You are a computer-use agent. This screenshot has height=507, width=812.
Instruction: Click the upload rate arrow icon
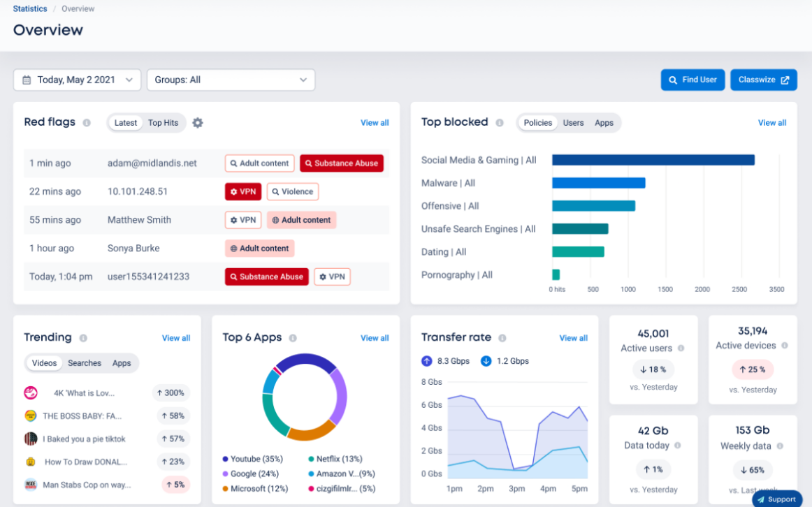click(x=427, y=361)
